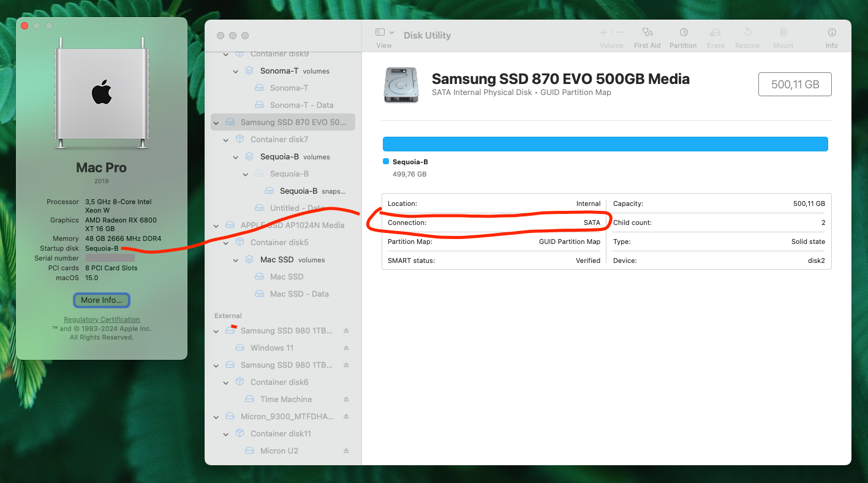Click the Sequoia-B blue legend swatch
Image resolution: width=868 pixels, height=483 pixels.
point(386,161)
